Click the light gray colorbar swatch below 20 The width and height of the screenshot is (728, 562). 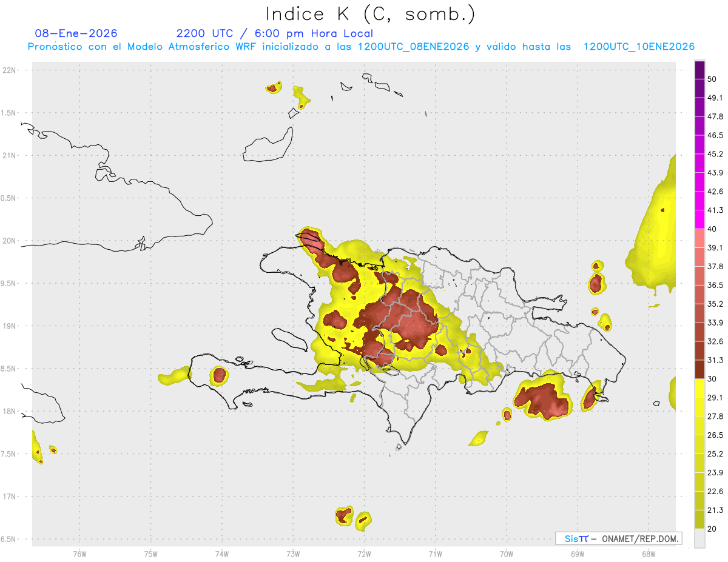pyautogui.click(x=699, y=538)
